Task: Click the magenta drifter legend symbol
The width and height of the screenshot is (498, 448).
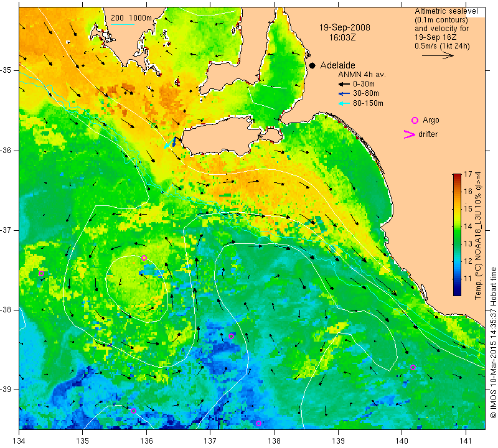Action: (x=410, y=134)
